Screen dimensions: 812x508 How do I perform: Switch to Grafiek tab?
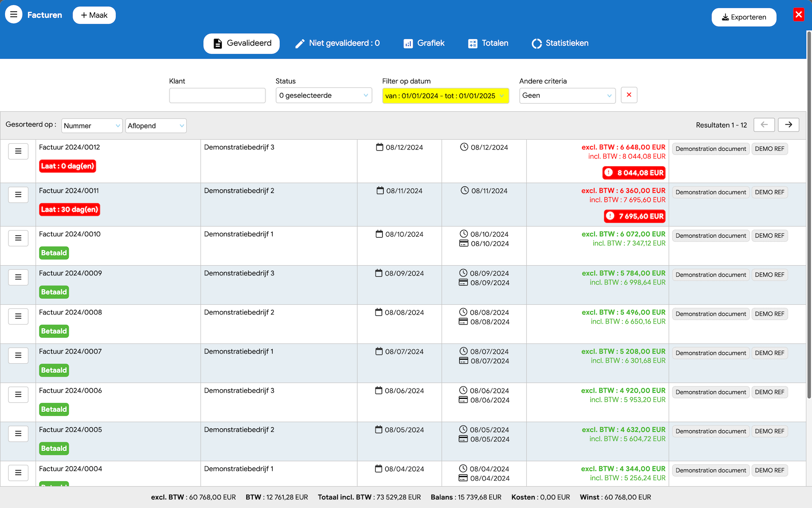(424, 43)
